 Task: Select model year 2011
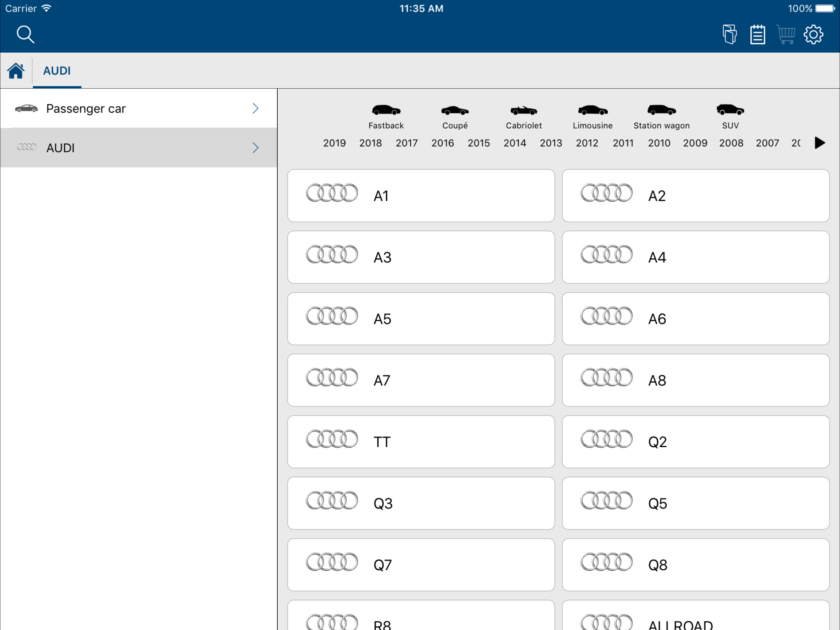623,143
